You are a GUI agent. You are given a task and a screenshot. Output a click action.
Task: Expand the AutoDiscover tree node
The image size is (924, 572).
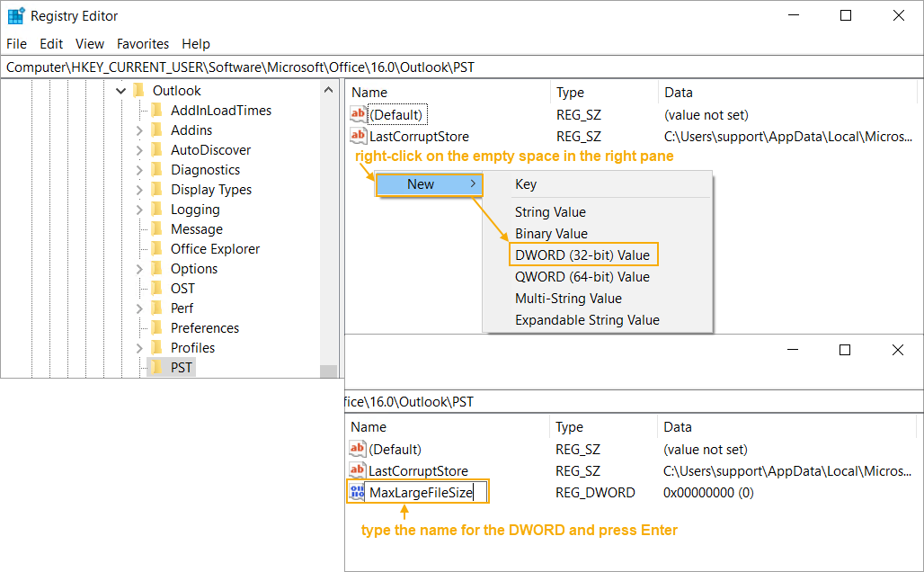(139, 150)
